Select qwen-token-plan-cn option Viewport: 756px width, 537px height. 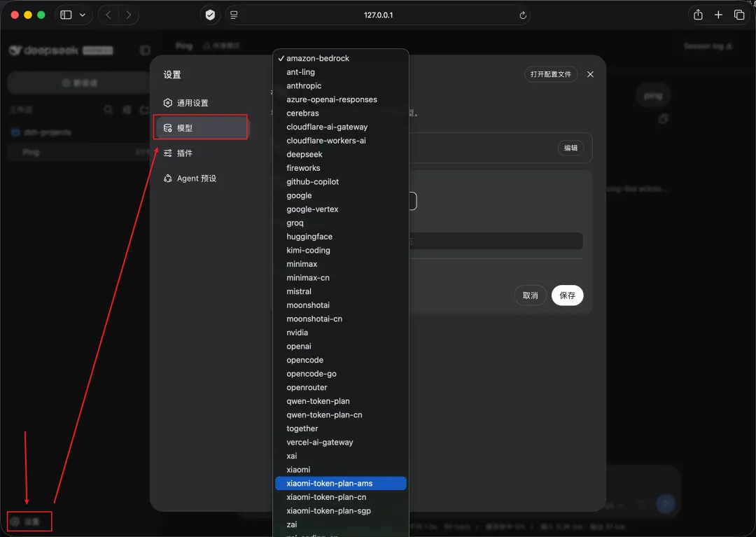point(340,415)
